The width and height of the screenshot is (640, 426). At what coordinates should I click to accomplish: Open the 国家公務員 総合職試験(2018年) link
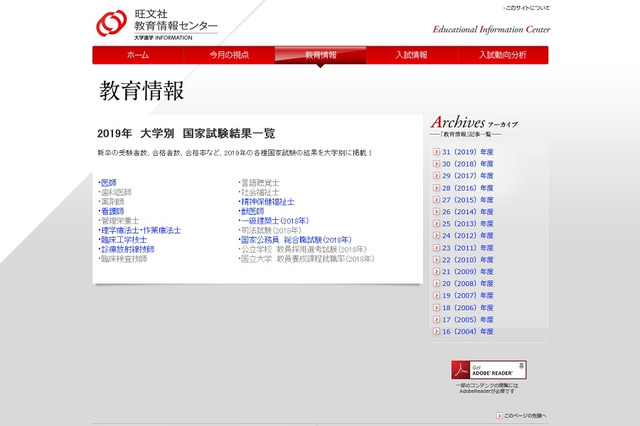pos(296,240)
